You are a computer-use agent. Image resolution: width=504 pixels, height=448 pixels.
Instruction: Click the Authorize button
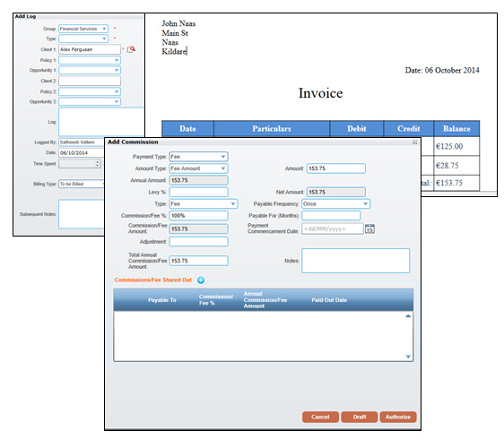(398, 417)
